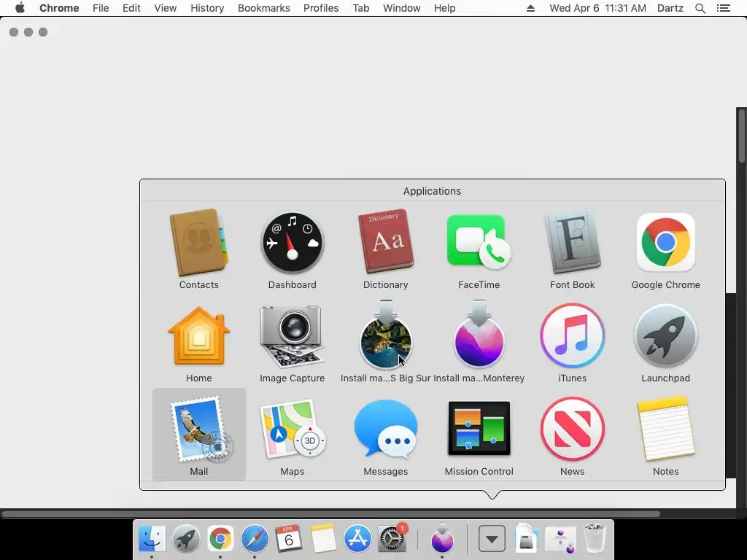
Task: Launch Image Capture
Action: pyautogui.click(x=292, y=336)
